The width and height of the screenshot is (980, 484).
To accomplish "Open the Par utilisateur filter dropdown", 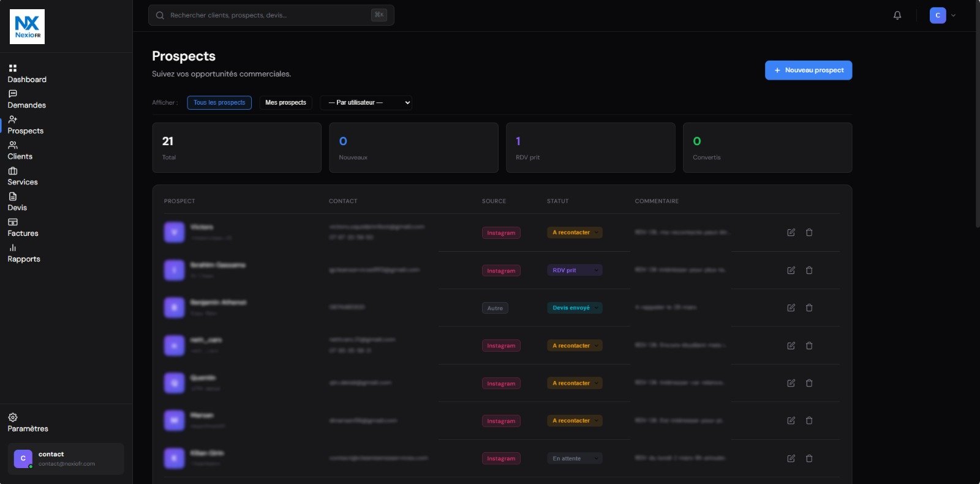I will 366,102.
